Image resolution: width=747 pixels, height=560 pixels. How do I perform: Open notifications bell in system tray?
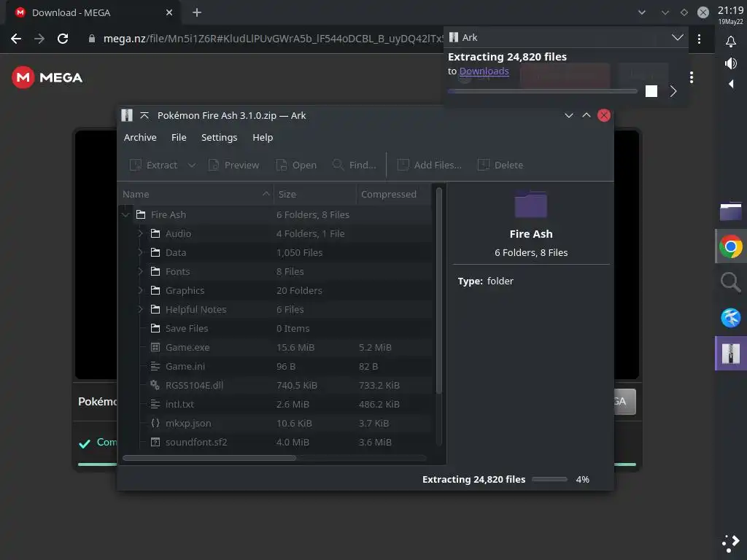[731, 42]
